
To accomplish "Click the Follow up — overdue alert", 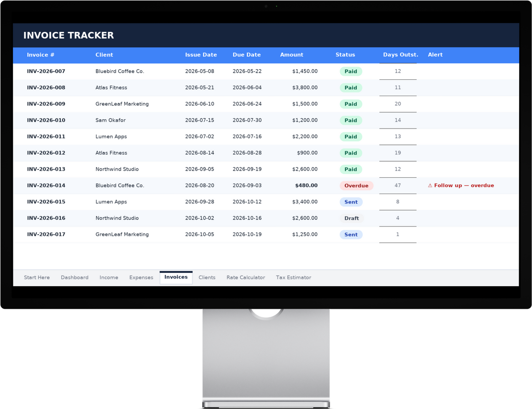I will coord(461,186).
